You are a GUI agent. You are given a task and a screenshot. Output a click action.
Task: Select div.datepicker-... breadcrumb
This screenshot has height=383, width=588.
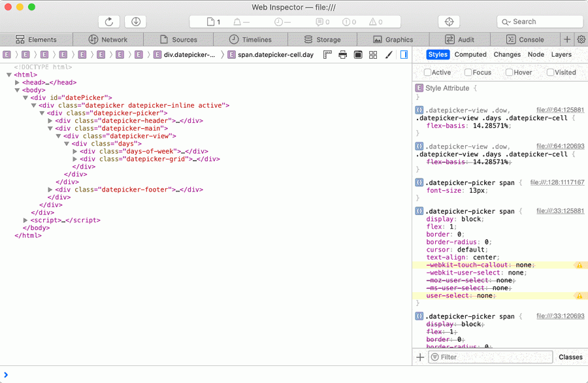coord(185,55)
